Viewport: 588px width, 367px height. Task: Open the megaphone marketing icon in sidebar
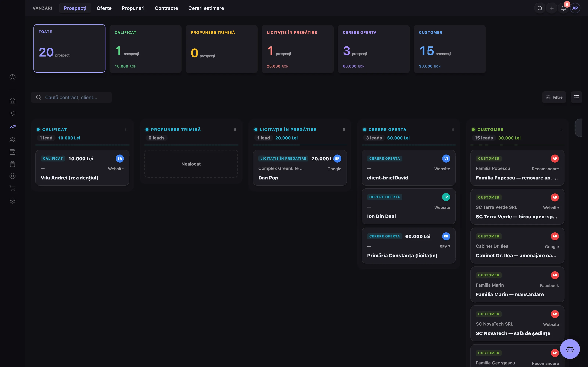12,114
